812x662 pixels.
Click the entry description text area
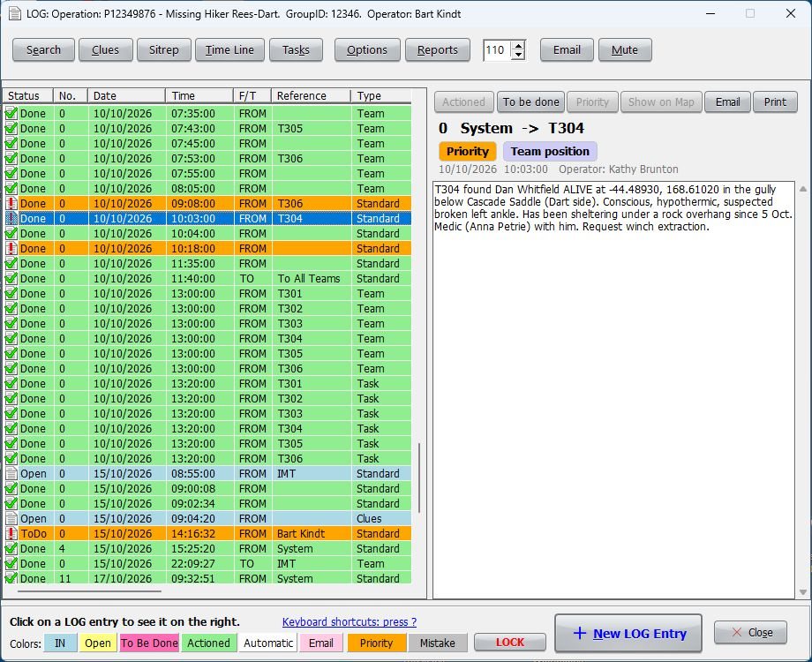613,389
